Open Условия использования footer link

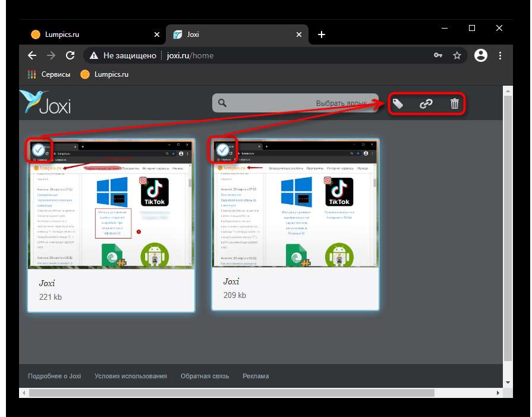click(x=131, y=376)
